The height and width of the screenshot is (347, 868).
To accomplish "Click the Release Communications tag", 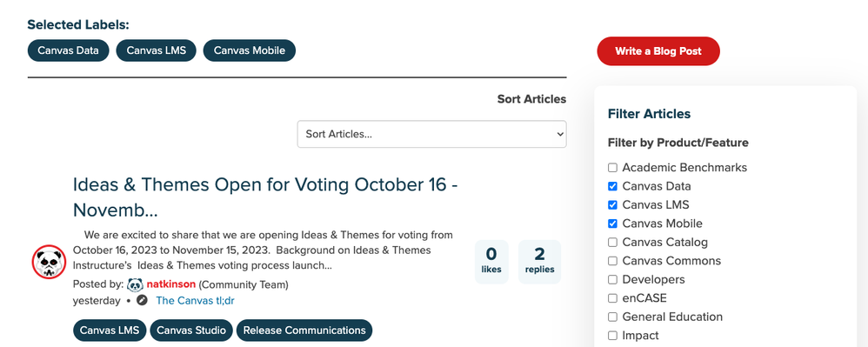I will (304, 330).
